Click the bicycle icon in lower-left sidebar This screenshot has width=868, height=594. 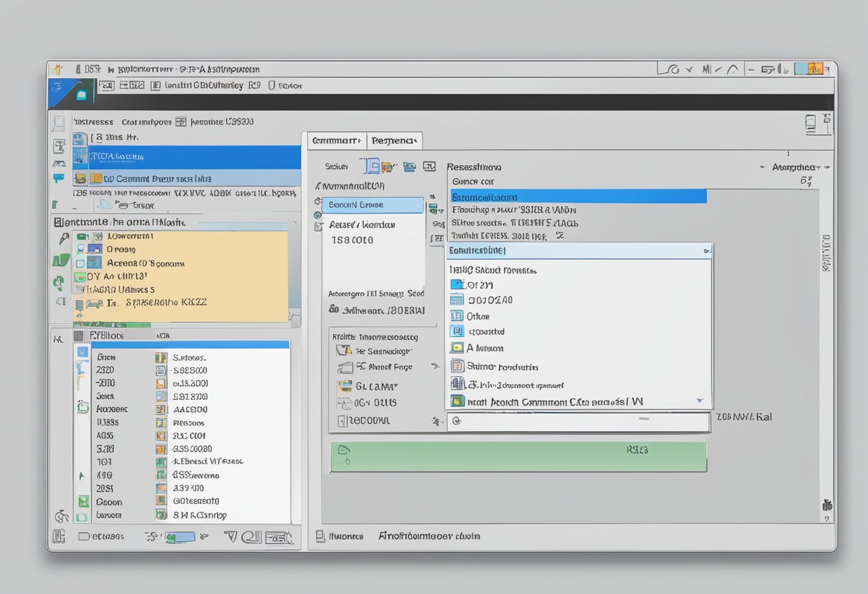pos(61,515)
